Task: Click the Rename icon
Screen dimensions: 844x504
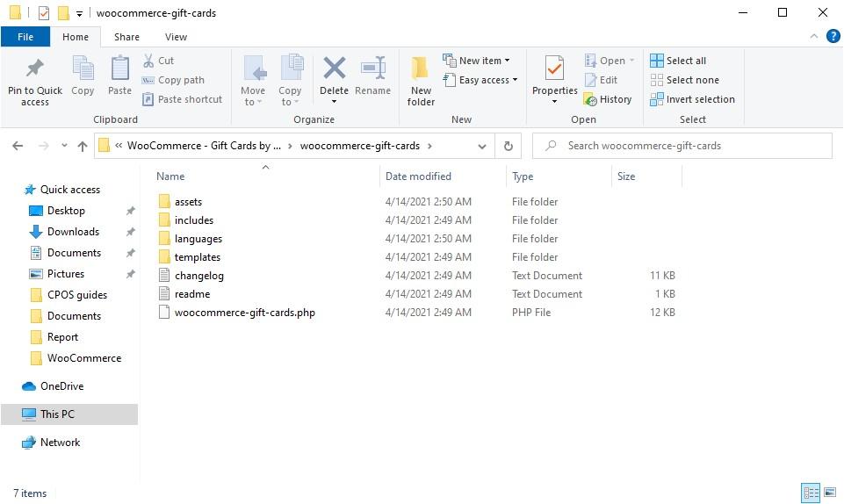Action: click(373, 68)
